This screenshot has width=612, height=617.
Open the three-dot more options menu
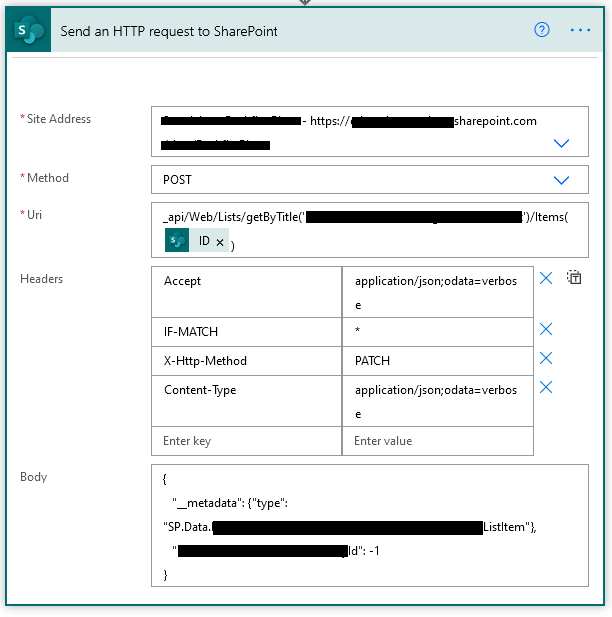(580, 30)
